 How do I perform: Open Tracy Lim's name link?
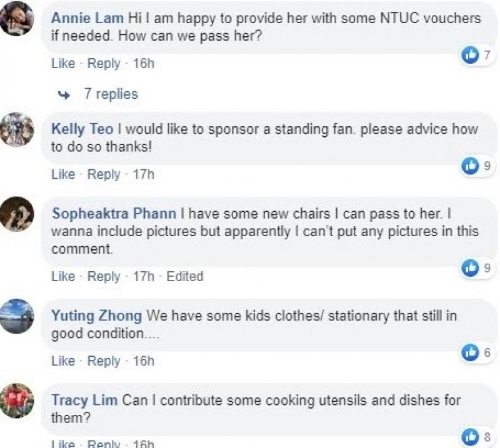(x=84, y=400)
